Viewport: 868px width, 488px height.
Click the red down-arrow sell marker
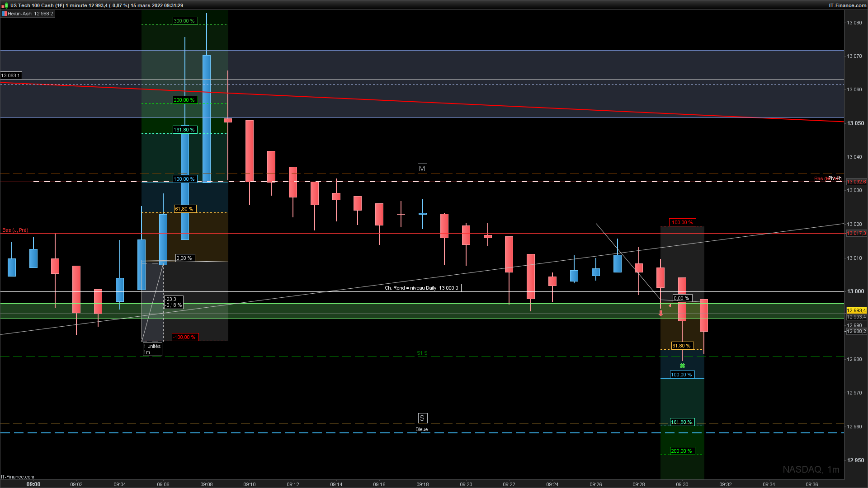click(660, 313)
